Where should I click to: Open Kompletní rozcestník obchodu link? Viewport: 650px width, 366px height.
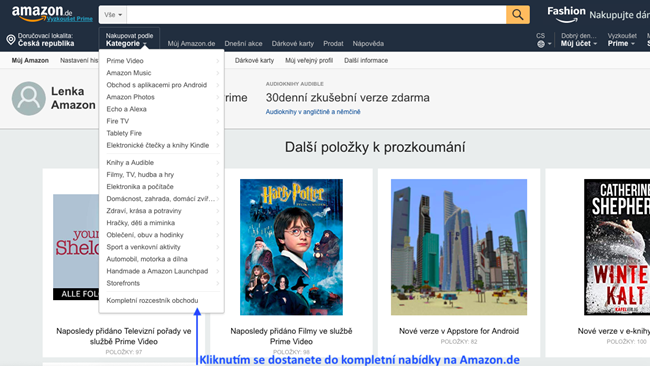click(x=152, y=300)
